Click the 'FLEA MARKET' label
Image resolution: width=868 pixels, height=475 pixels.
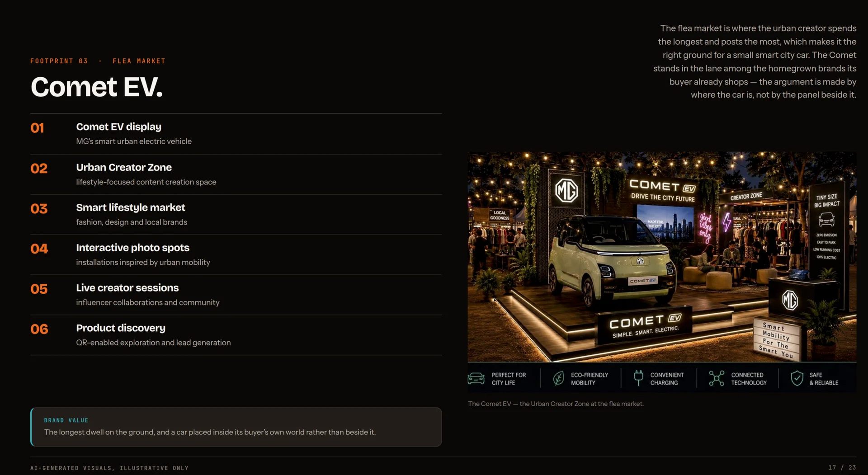tap(139, 61)
